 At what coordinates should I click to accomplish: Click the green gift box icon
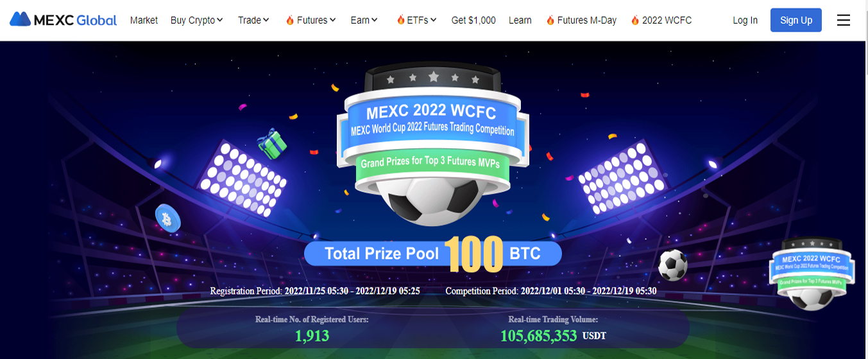click(x=272, y=143)
